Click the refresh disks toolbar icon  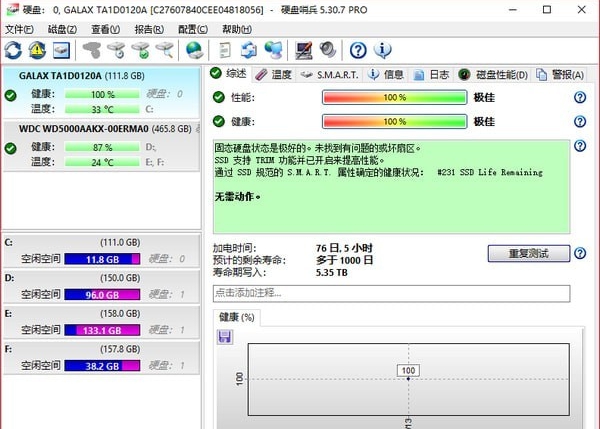click(13, 50)
